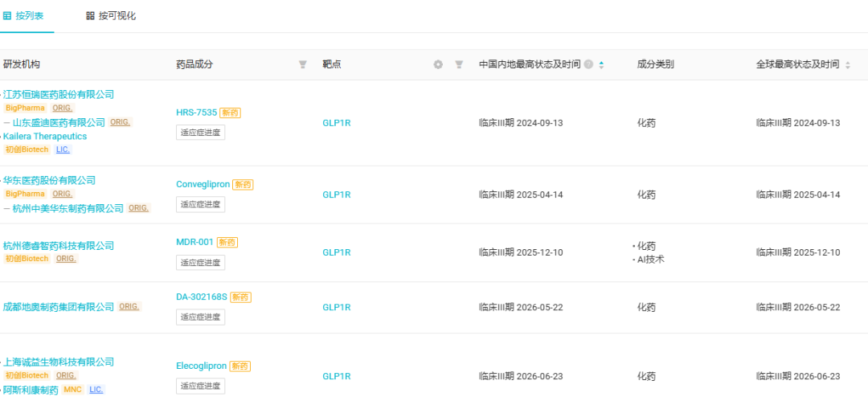Open drug MDR-001 link
Viewport: 868px width, 397px height.
[194, 242]
